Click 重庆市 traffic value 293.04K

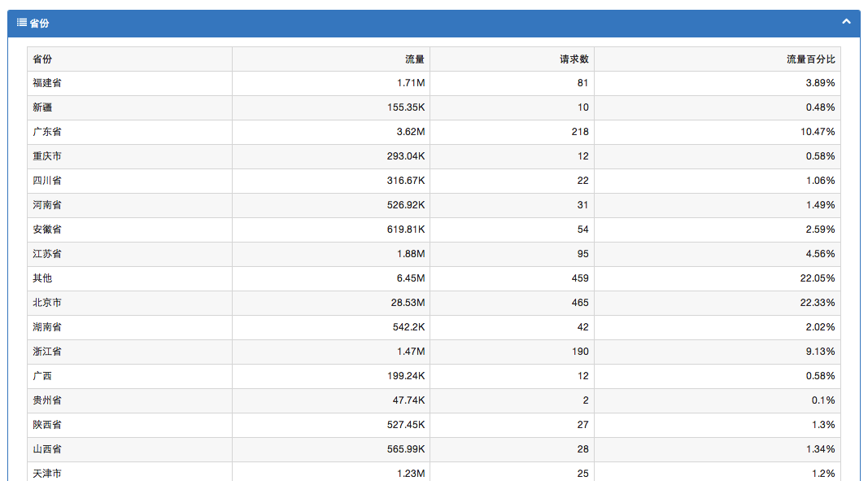(406, 156)
